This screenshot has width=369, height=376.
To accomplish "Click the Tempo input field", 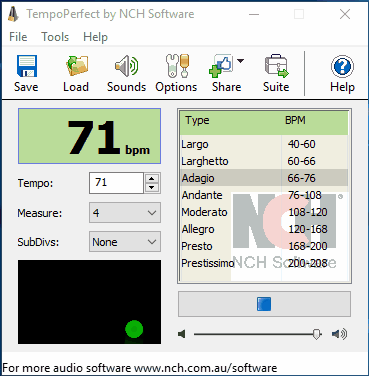I will tap(116, 183).
